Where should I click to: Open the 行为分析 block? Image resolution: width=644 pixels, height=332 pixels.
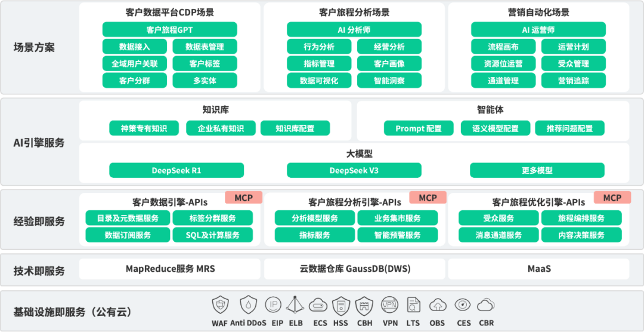(319, 47)
